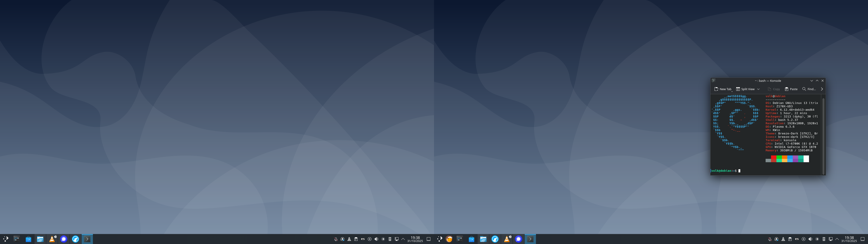This screenshot has width=868, height=244.
Task: Open the application launcher on the left screen's panel
Action: click(x=6, y=239)
